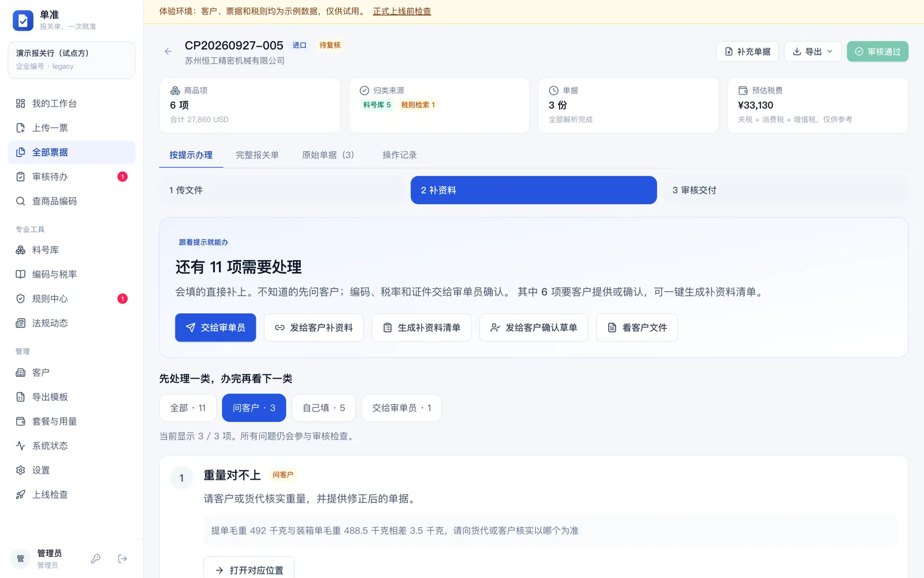Switch to the 原始单据 (3) tab
Screen dimensions: 924x578
tap(328, 155)
